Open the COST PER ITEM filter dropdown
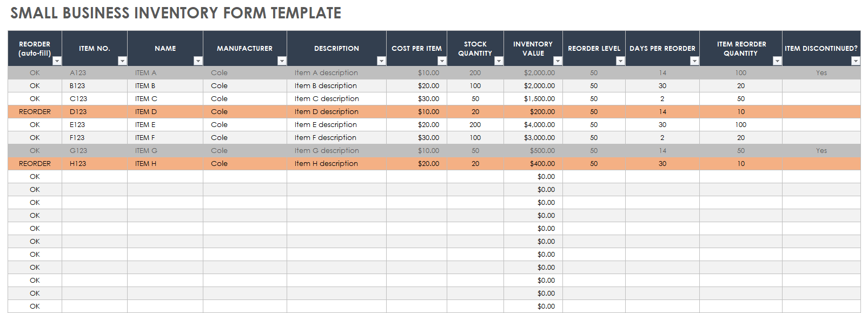 tap(442, 61)
